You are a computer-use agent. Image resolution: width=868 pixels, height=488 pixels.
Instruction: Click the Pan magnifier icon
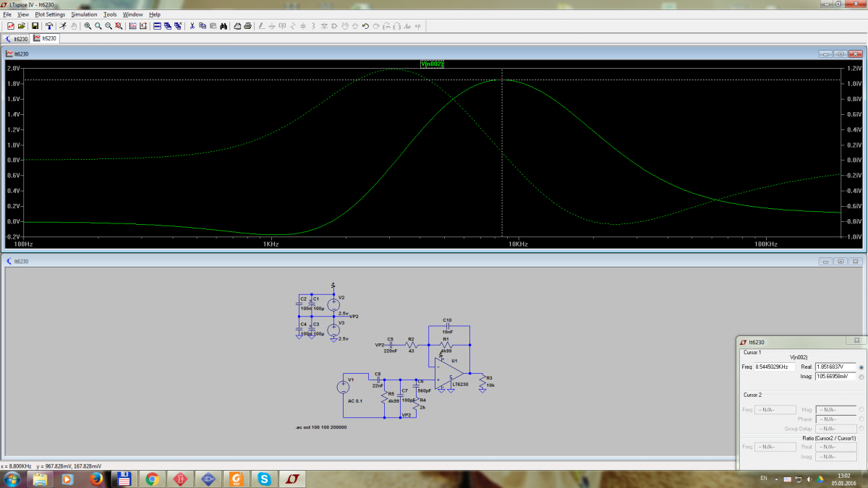[x=98, y=26]
